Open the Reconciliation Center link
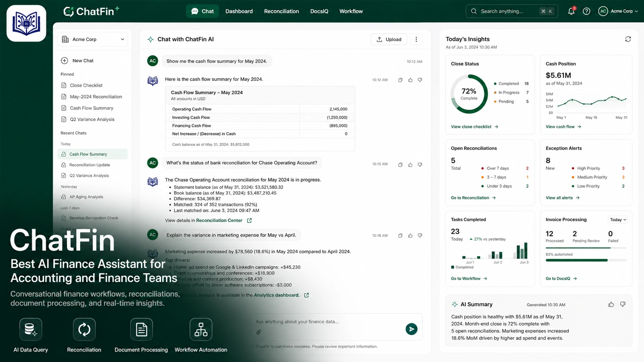 (x=219, y=220)
